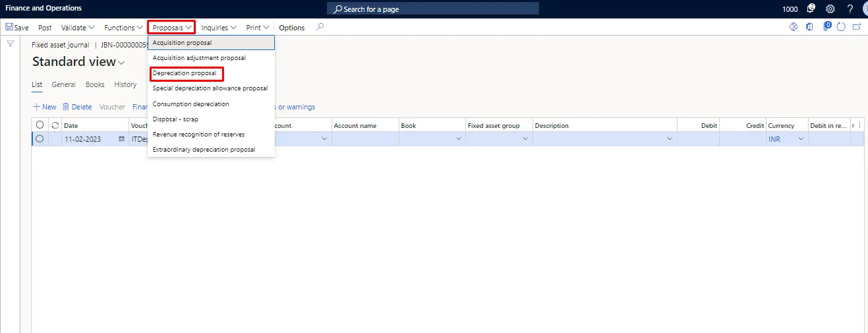Select all rows circle in grid header
The image size is (868, 333).
(40, 125)
